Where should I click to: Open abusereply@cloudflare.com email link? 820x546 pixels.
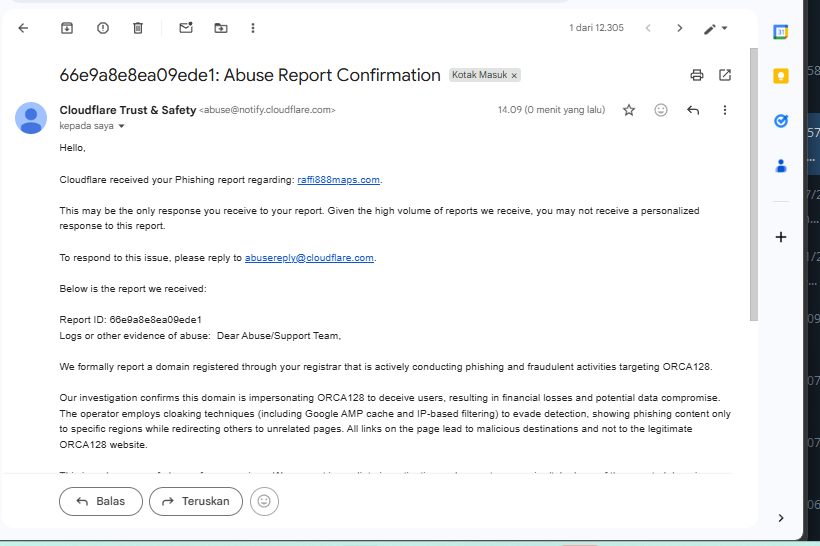point(309,258)
